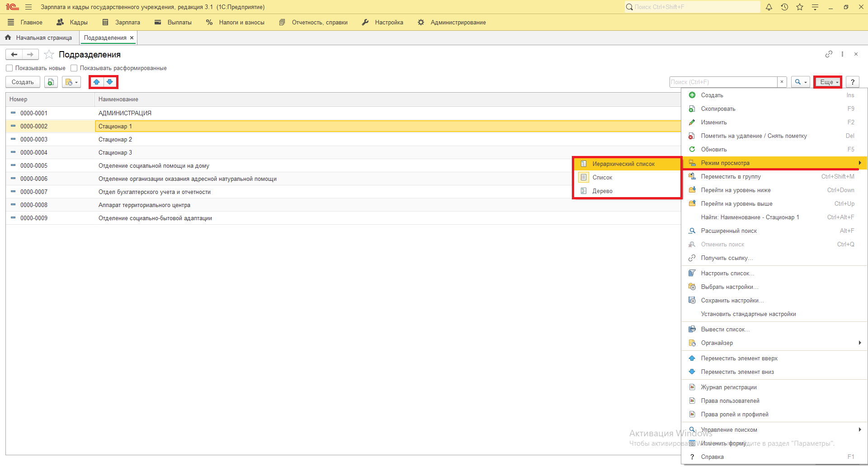Open Расширенный поиск

click(x=774, y=231)
